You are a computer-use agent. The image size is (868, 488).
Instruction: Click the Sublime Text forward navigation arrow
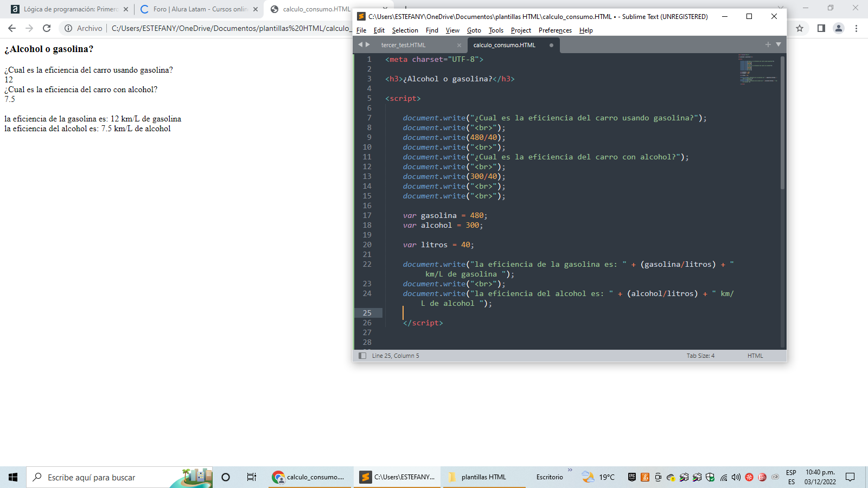[x=368, y=44]
